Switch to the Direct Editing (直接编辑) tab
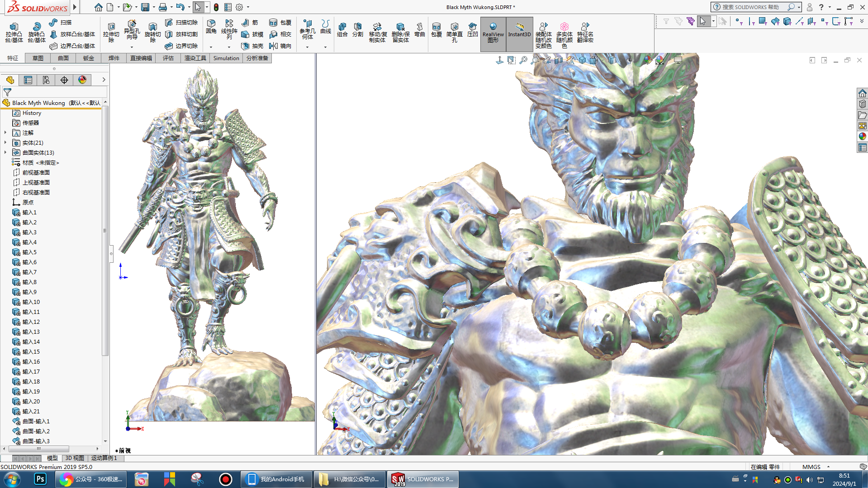 (141, 58)
